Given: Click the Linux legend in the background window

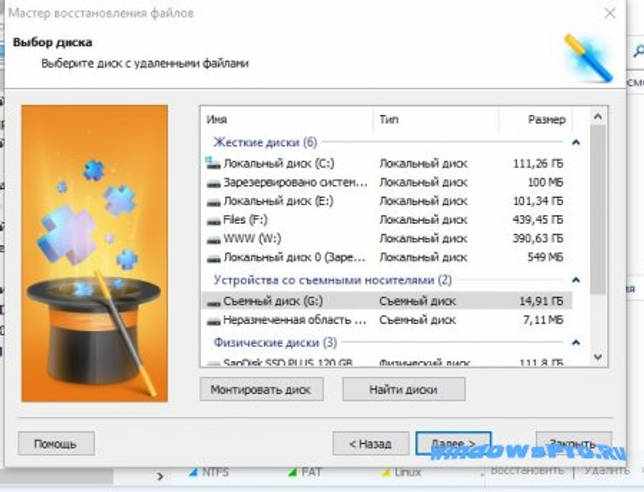Looking at the screenshot, I should tap(401, 472).
